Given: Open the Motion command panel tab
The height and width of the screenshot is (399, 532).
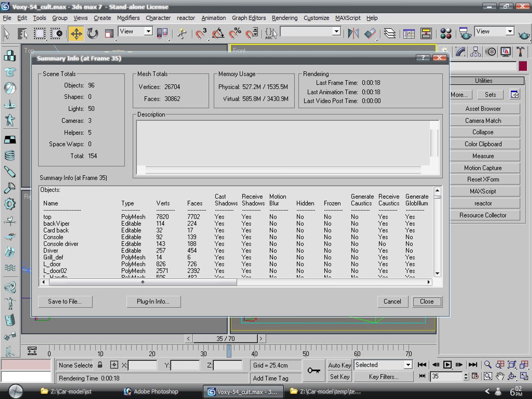Looking at the screenshot, I should [x=491, y=52].
